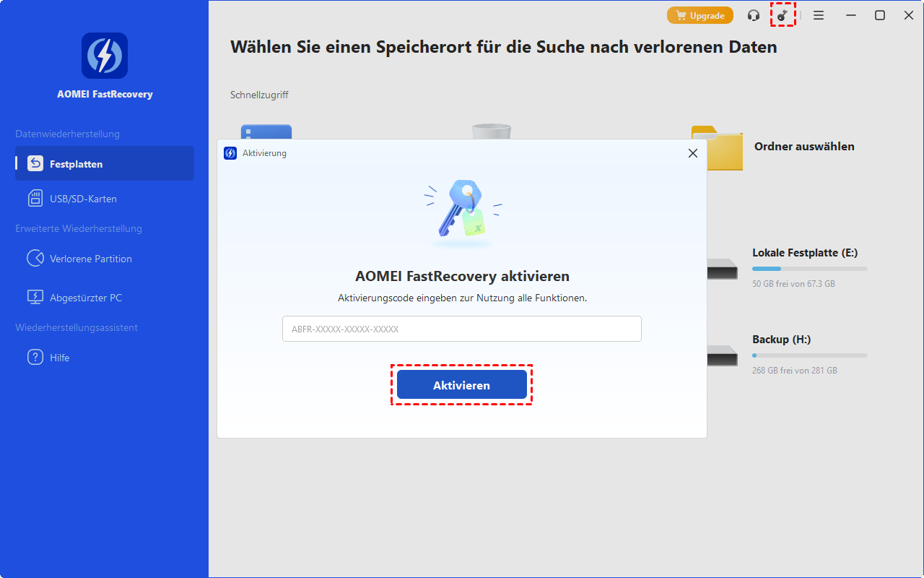The width and height of the screenshot is (924, 578).
Task: Click the Lokale Festplatte (E:) drive icon
Action: (722, 269)
